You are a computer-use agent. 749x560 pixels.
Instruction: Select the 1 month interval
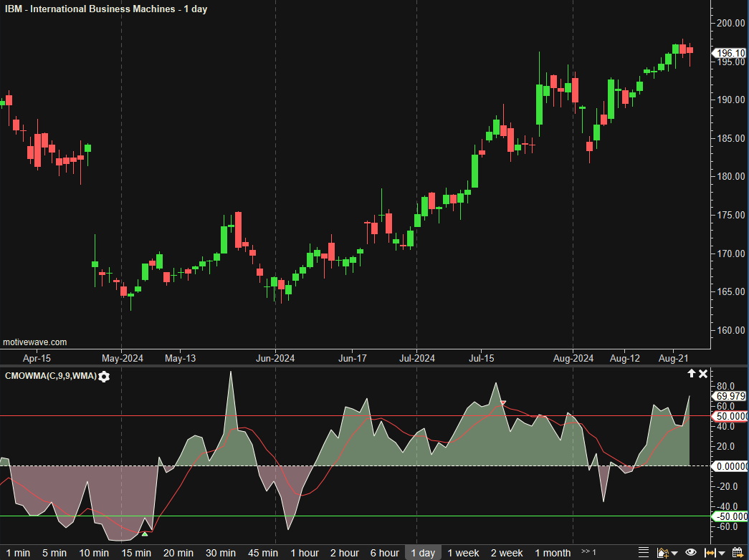coord(553,553)
